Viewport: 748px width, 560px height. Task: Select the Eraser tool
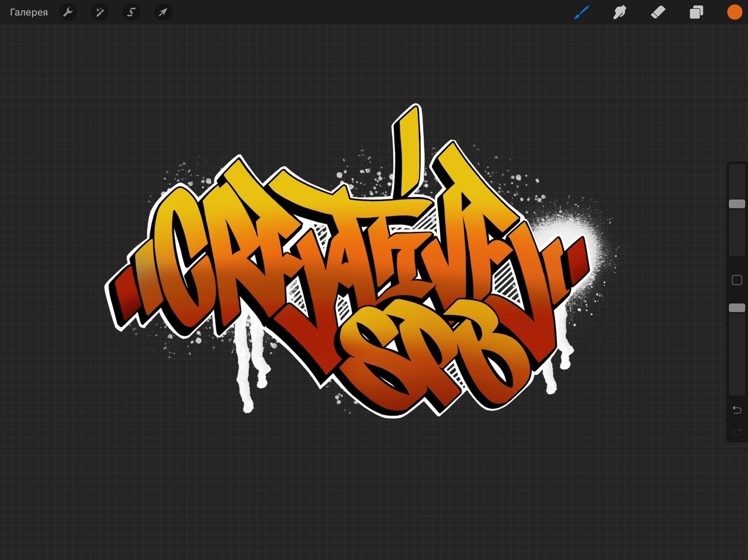[x=658, y=12]
